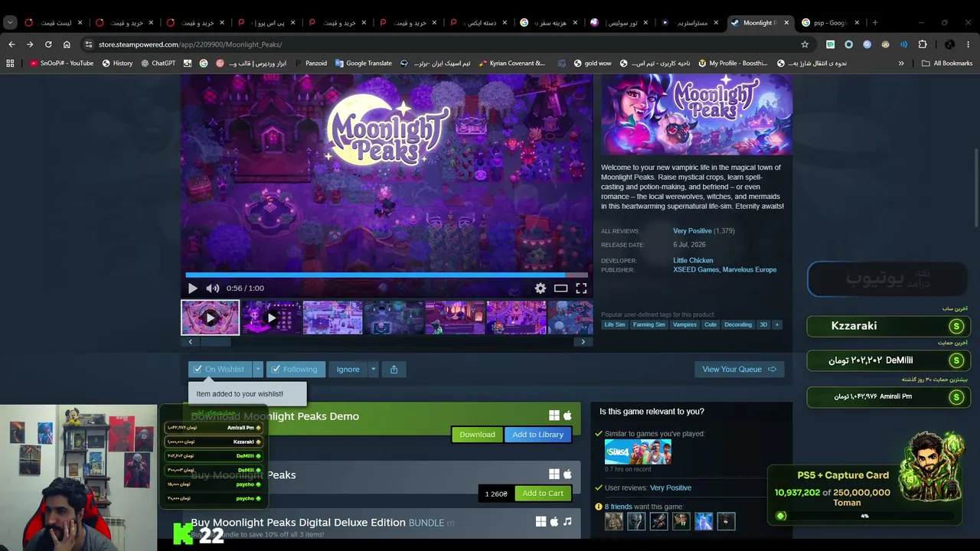The image size is (980, 551).
Task: Open the Chrome three-dot menu
Action: (969, 44)
